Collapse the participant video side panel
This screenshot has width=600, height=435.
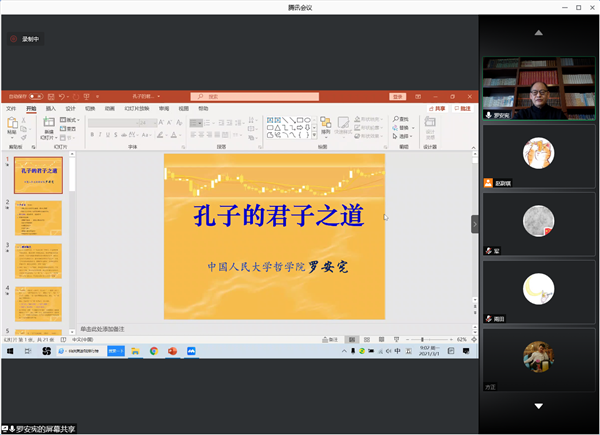475,224
